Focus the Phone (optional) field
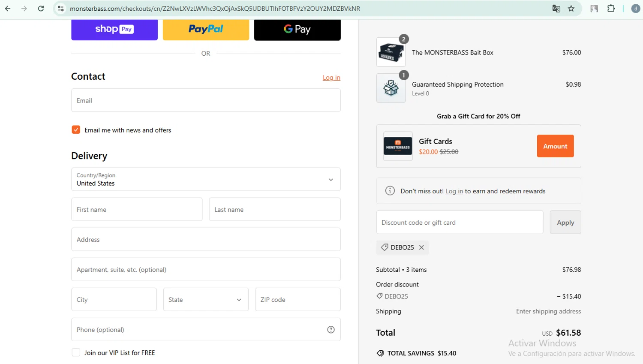The height and width of the screenshot is (364, 643). tap(206, 329)
